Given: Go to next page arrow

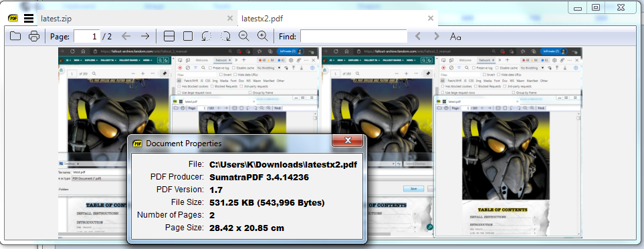Looking at the screenshot, I should [145, 36].
